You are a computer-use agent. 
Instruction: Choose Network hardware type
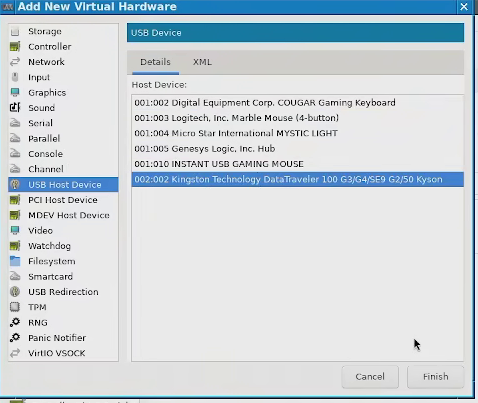tap(46, 62)
